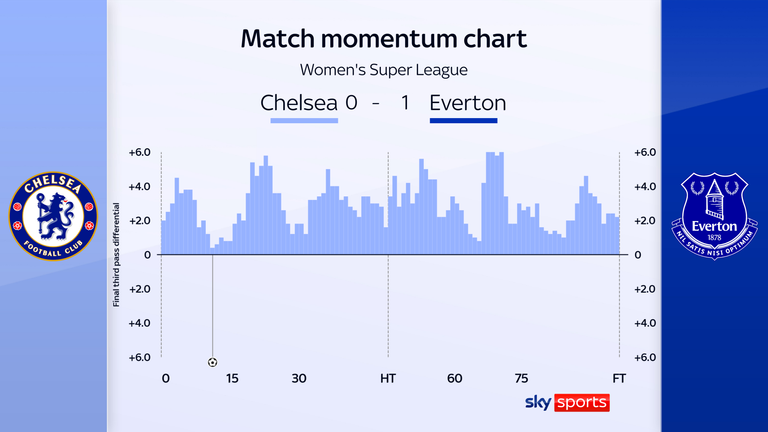Click the 60 minute axis label
Screen dimensions: 768x432
point(454,378)
